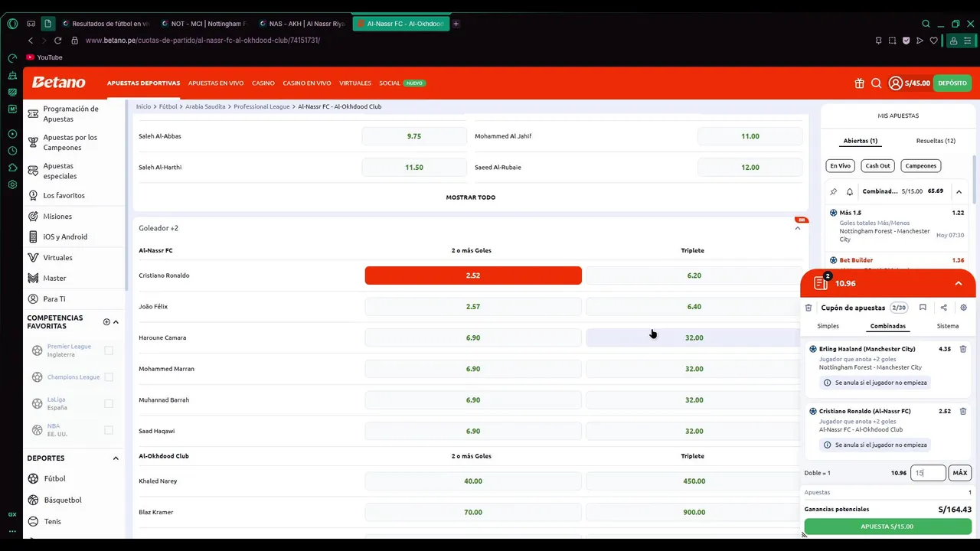Check NBA EE. UU. favorite checkbox
The height and width of the screenshot is (551, 980).
(x=109, y=430)
